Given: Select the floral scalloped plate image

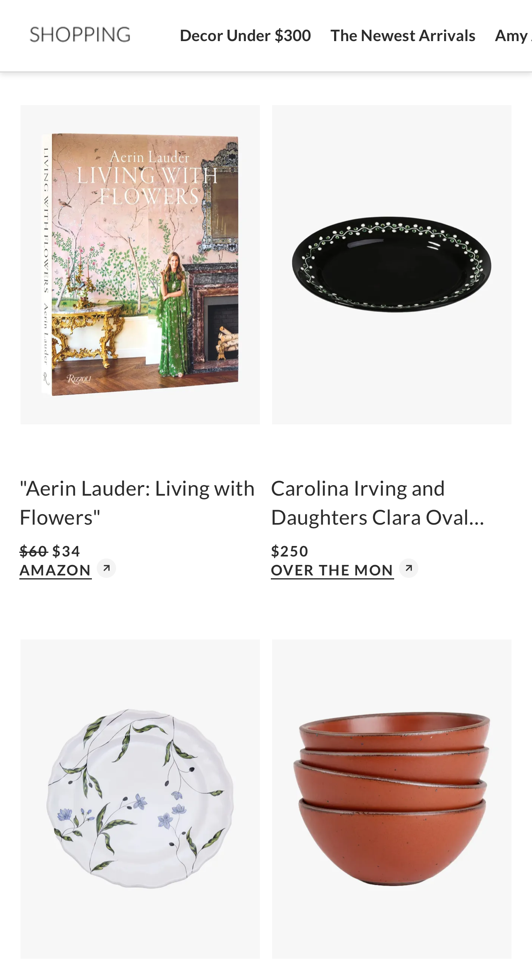Looking at the screenshot, I should [x=140, y=799].
